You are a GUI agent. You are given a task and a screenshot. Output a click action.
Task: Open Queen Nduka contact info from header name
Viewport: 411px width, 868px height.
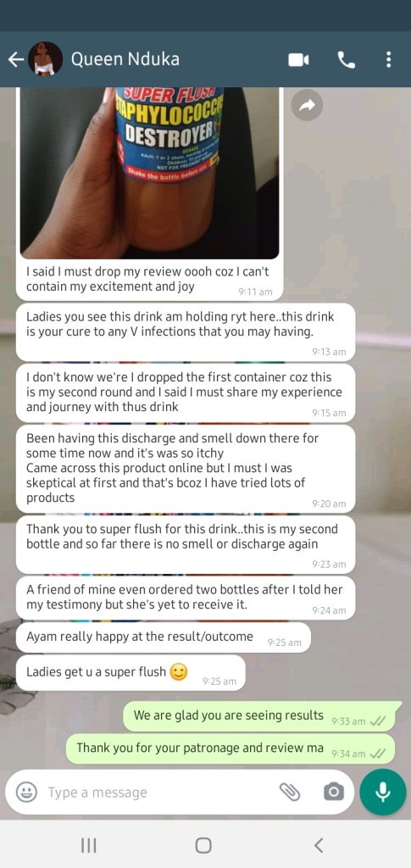tap(125, 59)
